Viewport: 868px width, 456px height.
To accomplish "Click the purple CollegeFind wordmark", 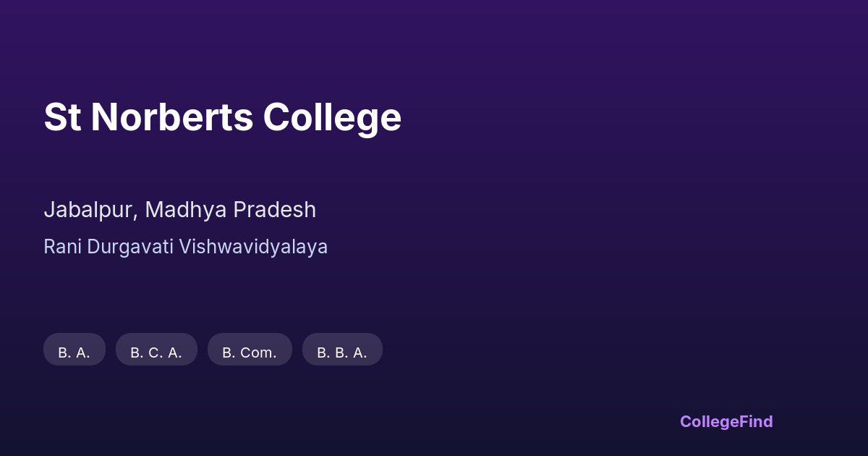I will click(x=726, y=421).
